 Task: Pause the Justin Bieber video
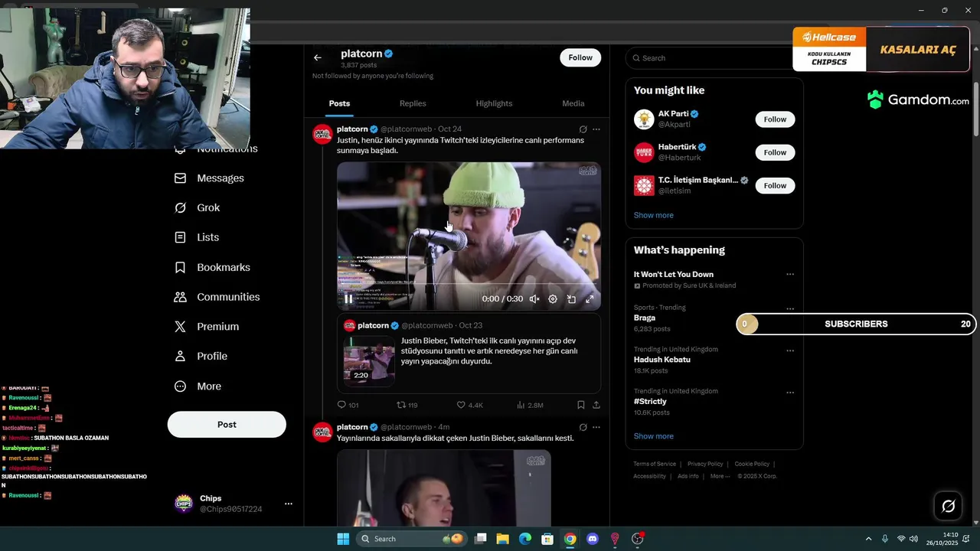point(348,299)
